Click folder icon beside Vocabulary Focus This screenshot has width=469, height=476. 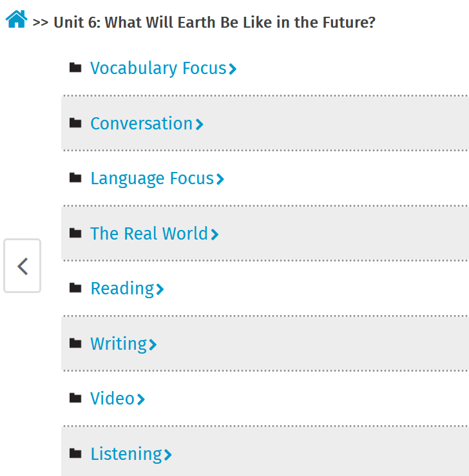(75, 68)
